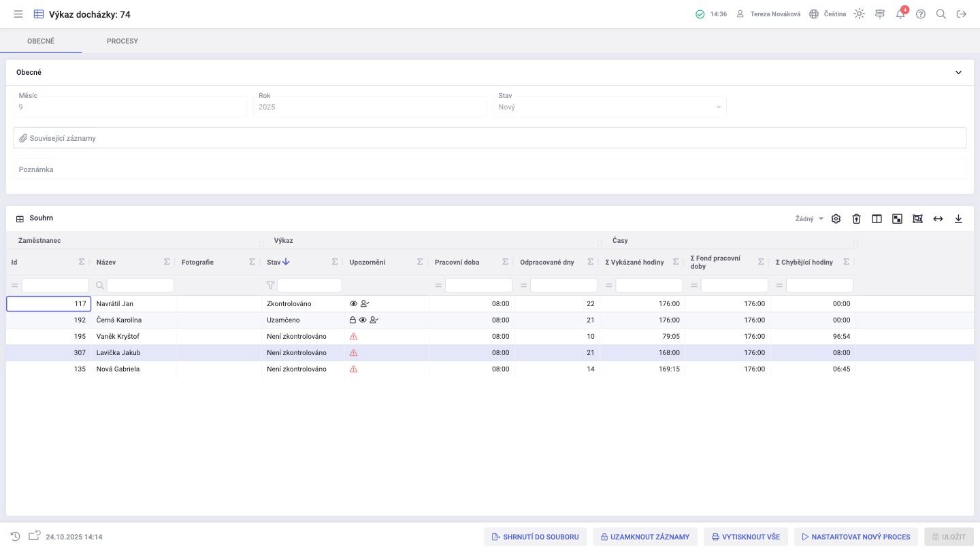Open the help question mark icon
The image size is (980, 551).
point(921,14)
